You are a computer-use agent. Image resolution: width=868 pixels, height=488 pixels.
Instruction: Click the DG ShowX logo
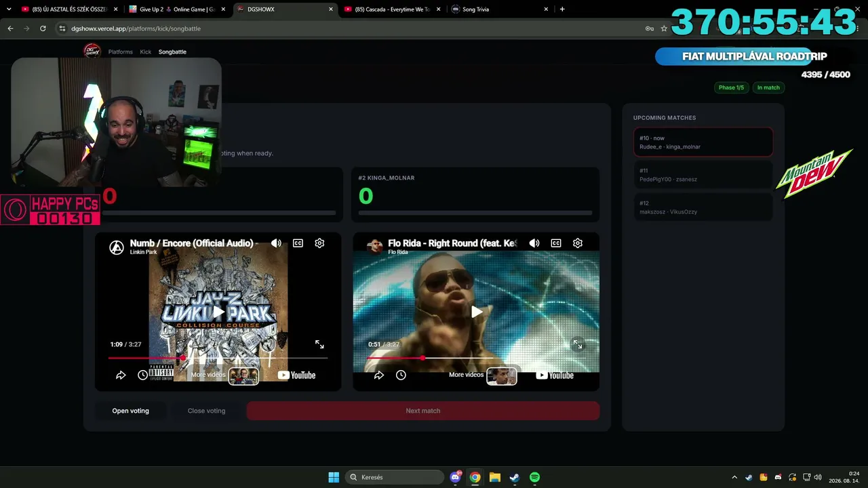(x=92, y=51)
